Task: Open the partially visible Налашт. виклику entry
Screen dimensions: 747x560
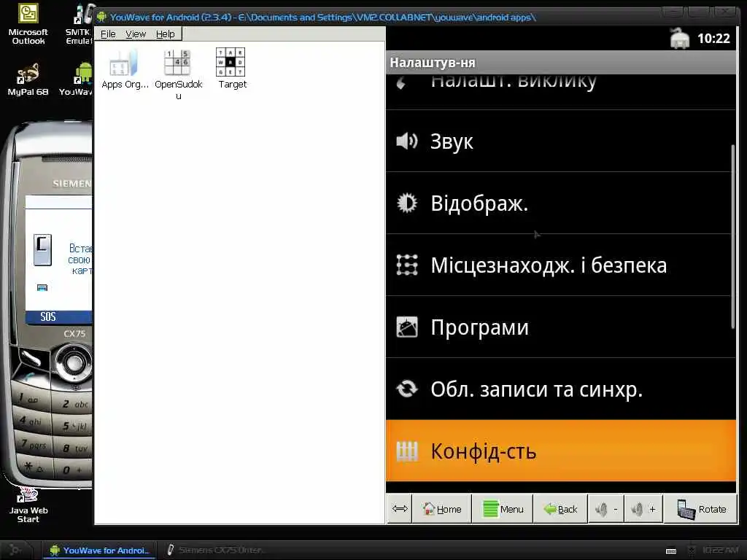Action: tap(561, 91)
